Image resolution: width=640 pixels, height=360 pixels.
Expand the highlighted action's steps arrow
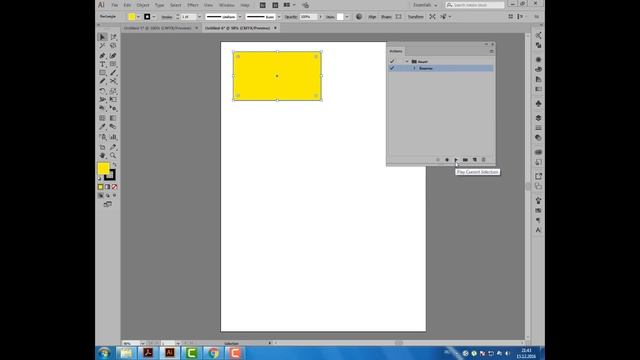414,68
